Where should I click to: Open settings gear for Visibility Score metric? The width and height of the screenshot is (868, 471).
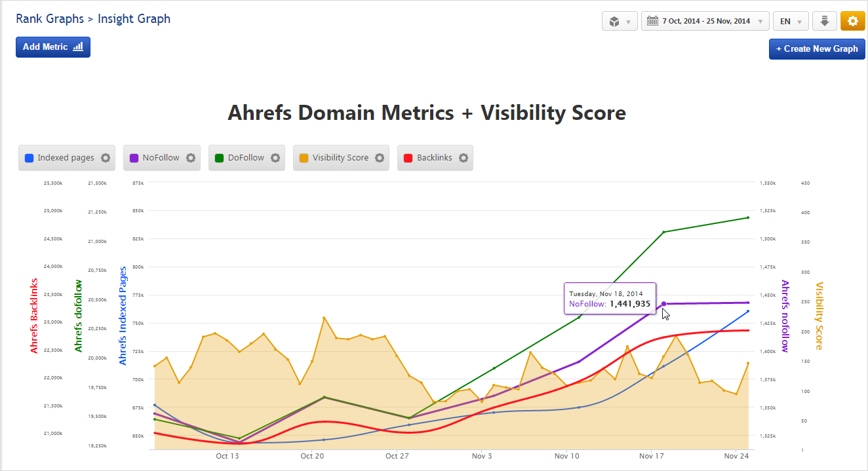[x=380, y=158]
